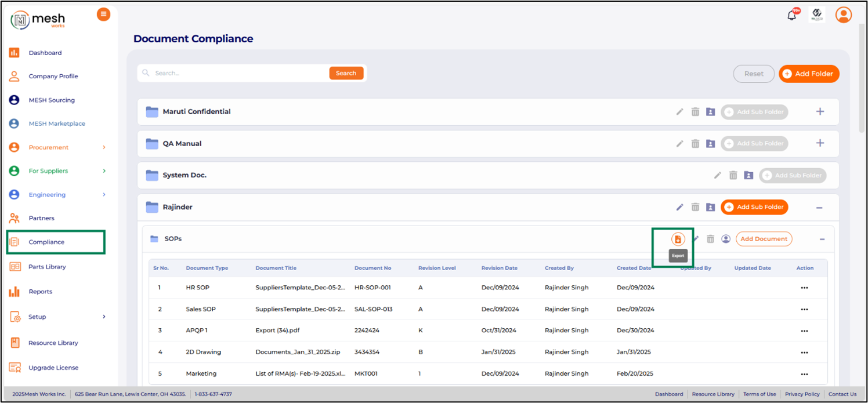Open Privacy Policy footer link
The image size is (868, 403).
(x=802, y=394)
